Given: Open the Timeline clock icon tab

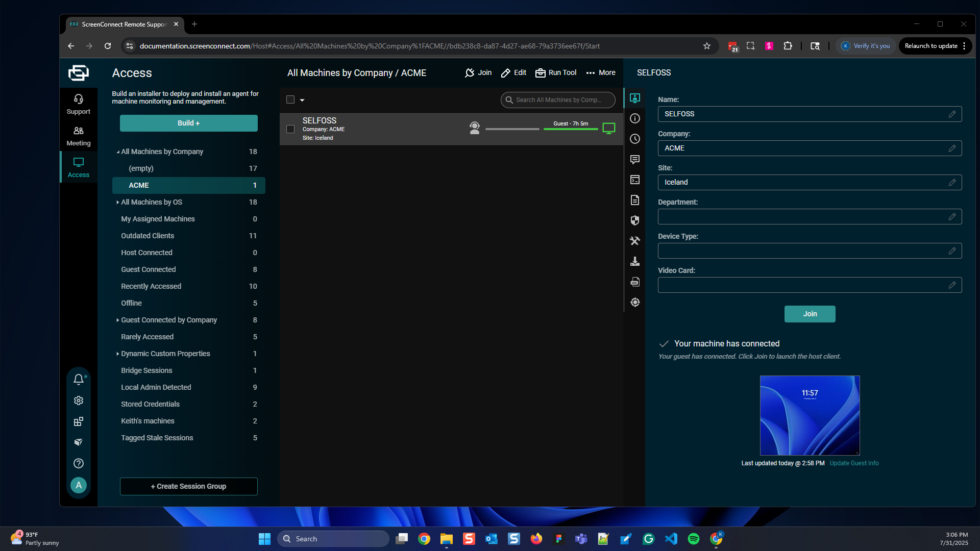Looking at the screenshot, I should [x=635, y=139].
